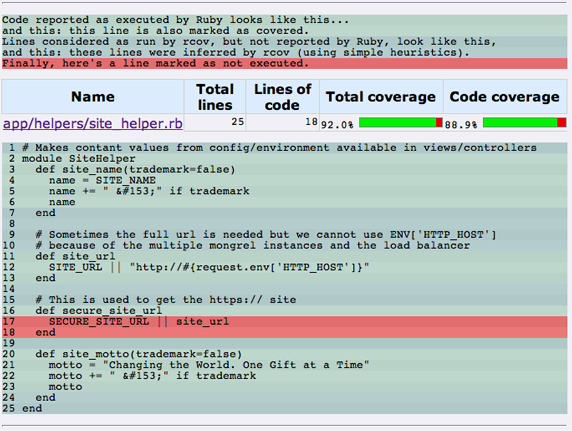572x432 pixels.
Task: Click line 10 comment 'because of the multiple mongrel'
Action: [x=285, y=246]
